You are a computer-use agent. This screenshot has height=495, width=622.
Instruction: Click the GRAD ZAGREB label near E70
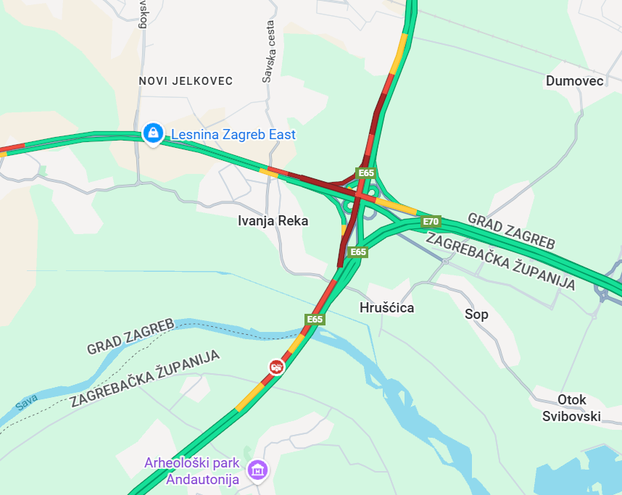[x=511, y=231]
